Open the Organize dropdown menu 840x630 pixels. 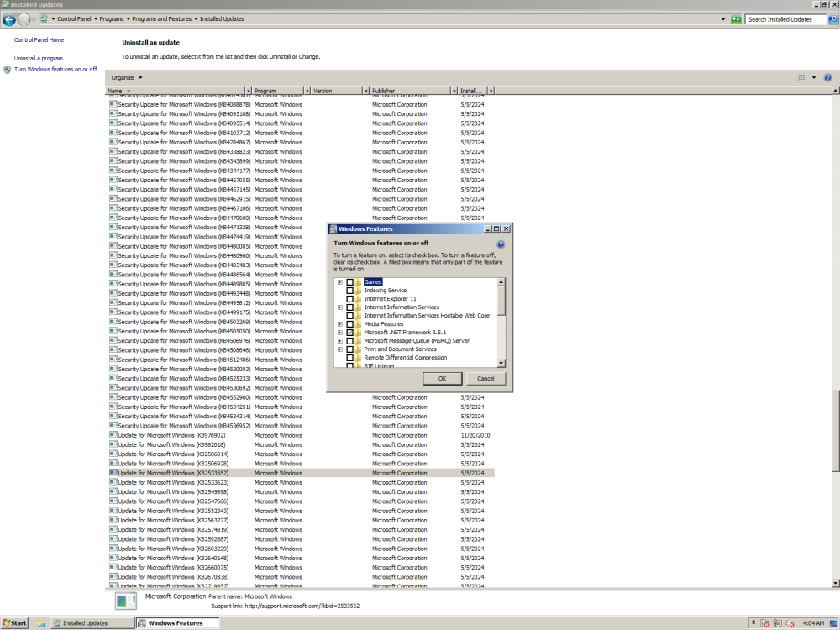pyautogui.click(x=127, y=77)
